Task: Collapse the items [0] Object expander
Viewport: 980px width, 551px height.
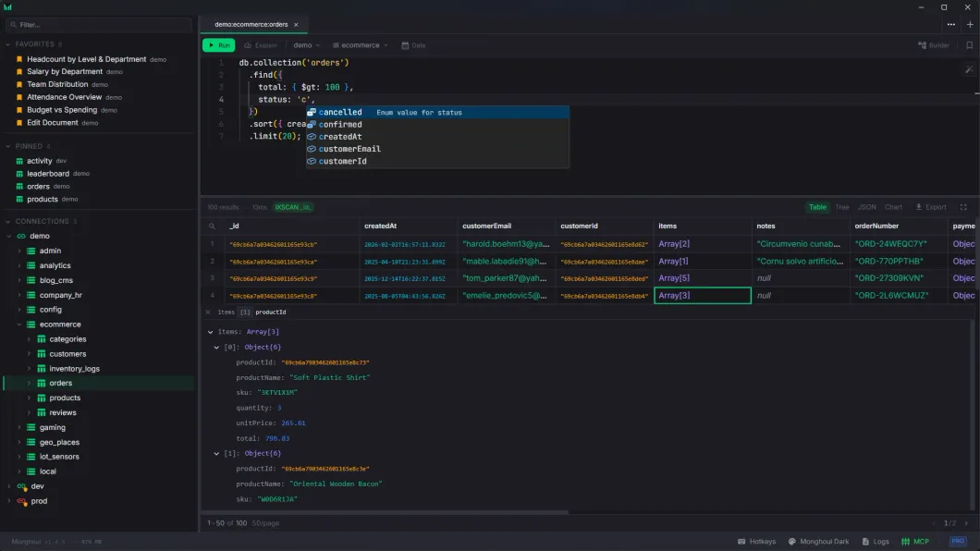Action: [x=216, y=348]
